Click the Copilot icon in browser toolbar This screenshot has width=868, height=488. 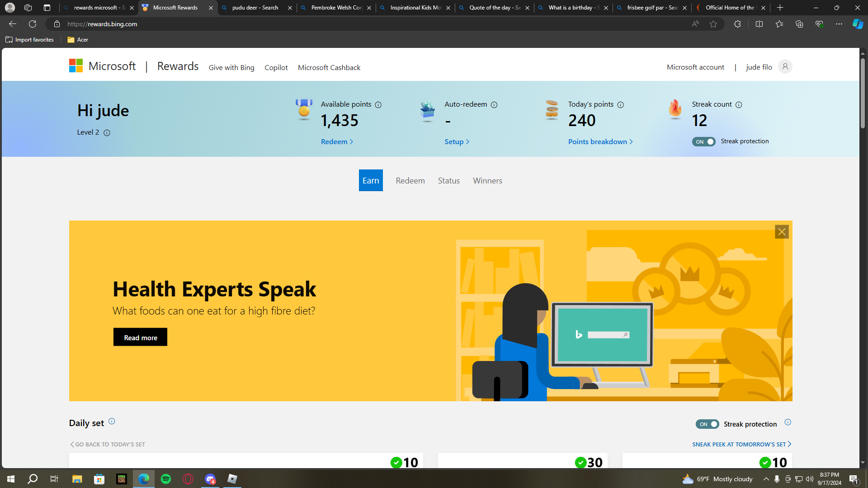(857, 24)
